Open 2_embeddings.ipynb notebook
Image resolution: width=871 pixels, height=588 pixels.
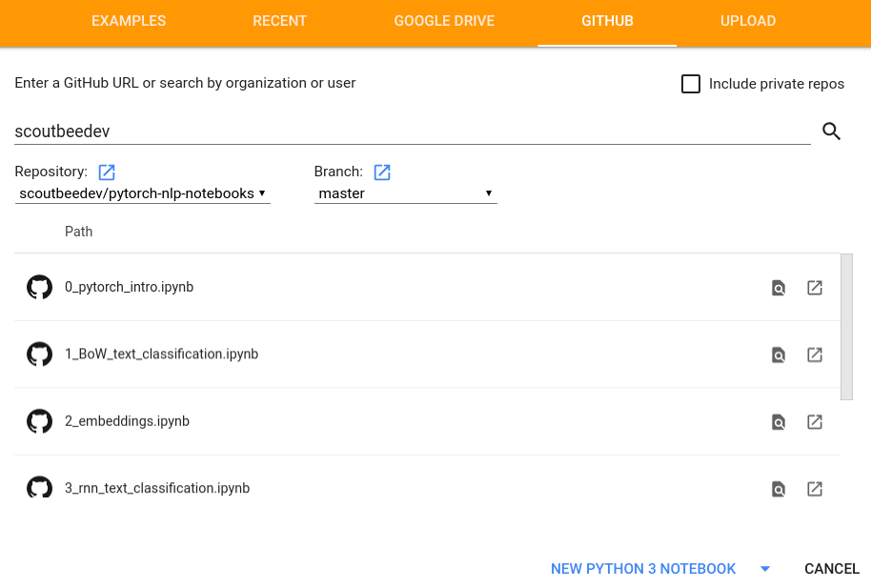pos(127,421)
